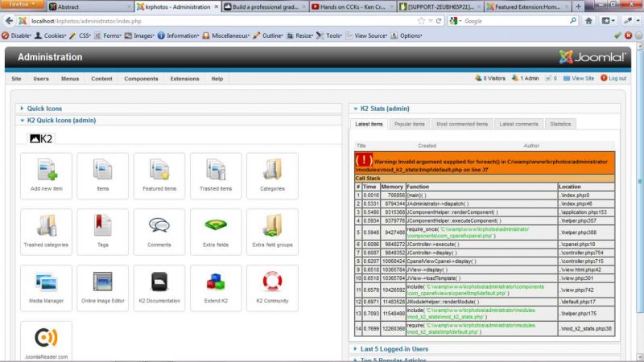The image size is (644, 362).
Task: Open the Information dropdown in developer toolbar
Action: click(178, 35)
